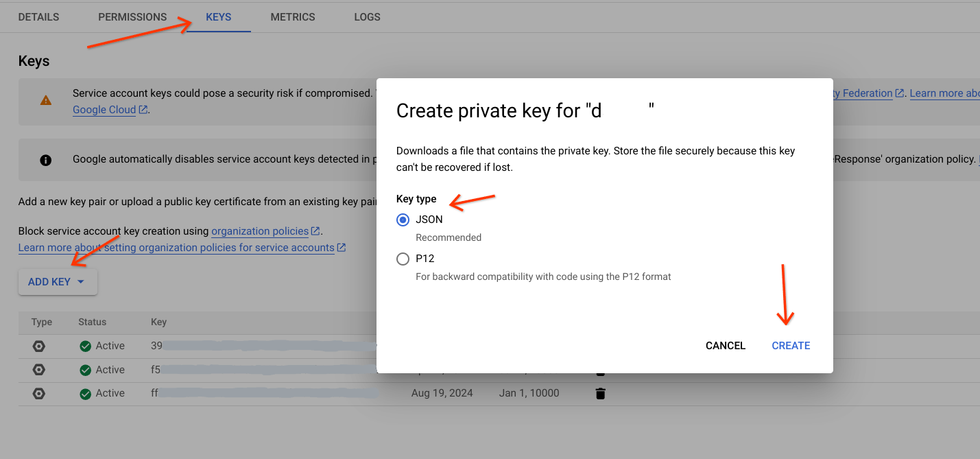Cancel the Create private key dialog
Viewport: 980px width, 459px height.
point(725,346)
